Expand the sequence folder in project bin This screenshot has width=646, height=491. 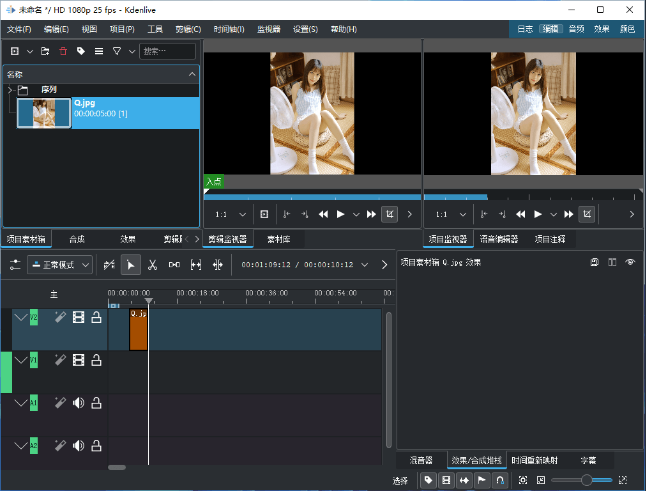tap(10, 89)
